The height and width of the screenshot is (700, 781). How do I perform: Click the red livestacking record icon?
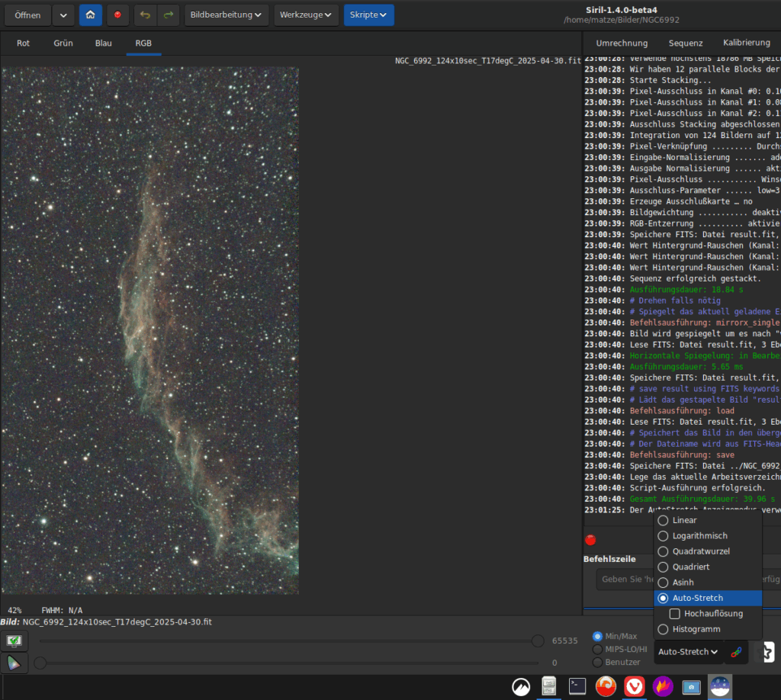pyautogui.click(x=117, y=15)
